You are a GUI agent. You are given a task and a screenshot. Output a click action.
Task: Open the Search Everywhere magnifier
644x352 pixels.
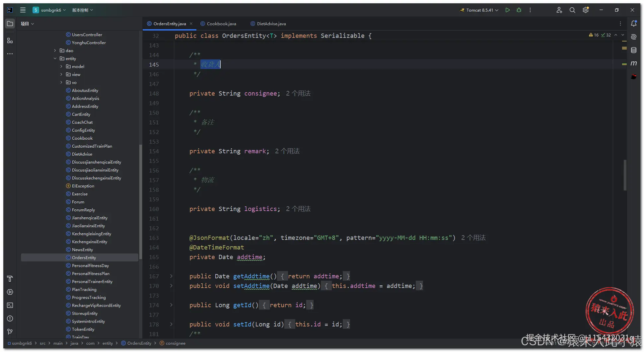point(572,10)
